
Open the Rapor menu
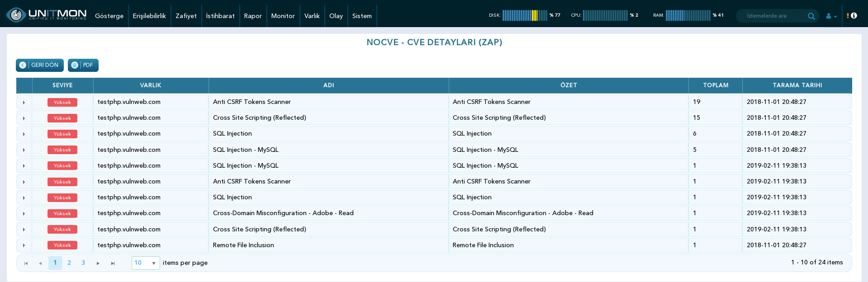pos(253,16)
